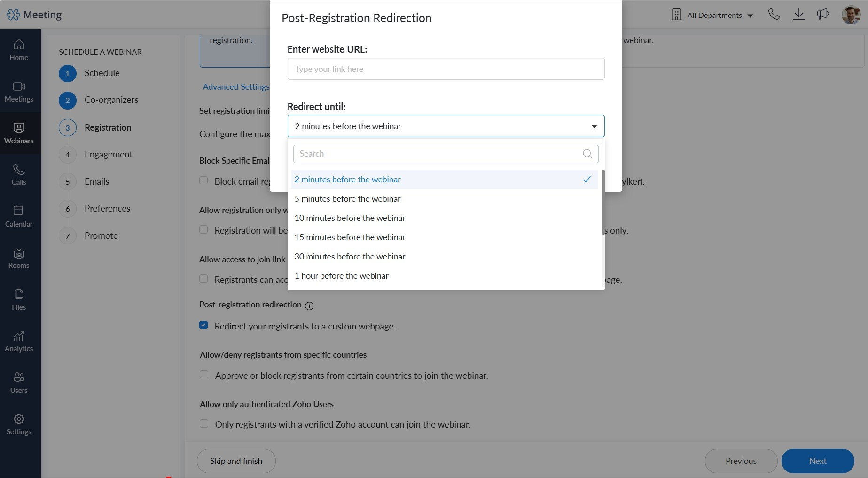This screenshot has width=868, height=478.
Task: Go to Analytics in the sidebar
Action: pyautogui.click(x=19, y=342)
